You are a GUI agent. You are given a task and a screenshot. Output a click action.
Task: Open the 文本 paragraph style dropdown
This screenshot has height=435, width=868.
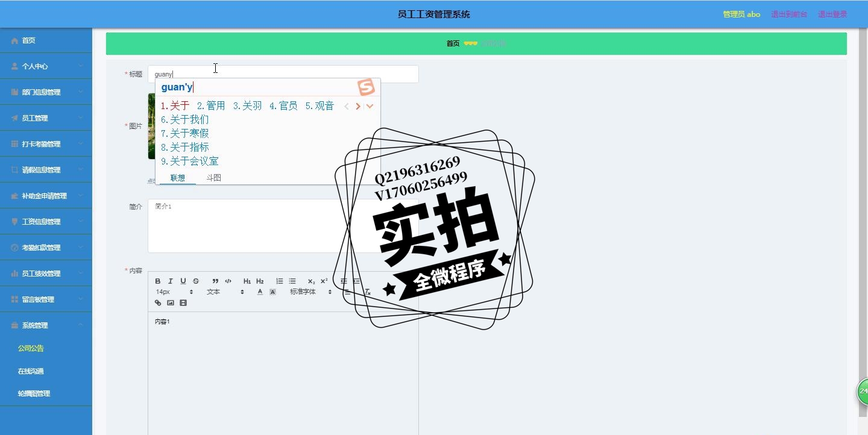point(225,292)
